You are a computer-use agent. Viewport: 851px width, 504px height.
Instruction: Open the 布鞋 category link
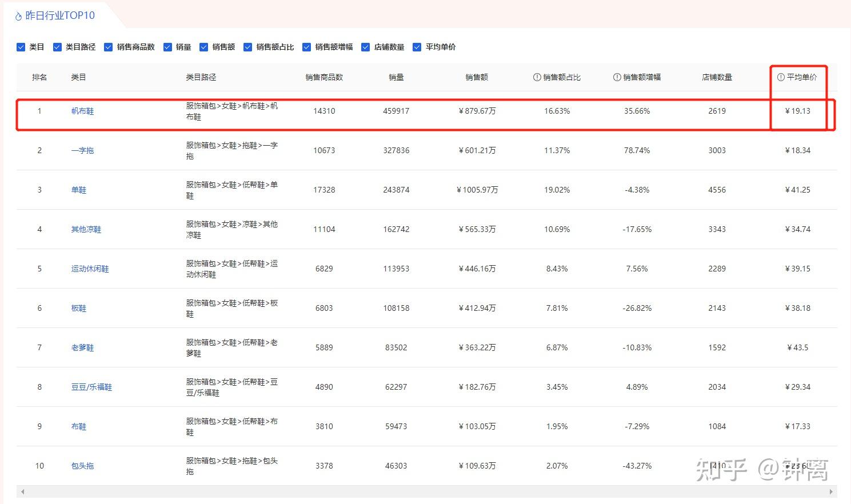(79, 427)
